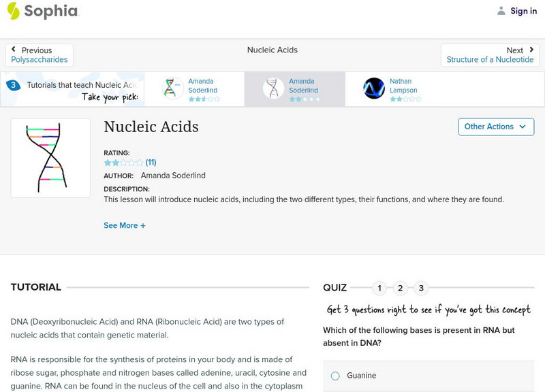This screenshot has width=545, height=392.
Task: Click the lesson star rating bar
Action: coord(123,163)
